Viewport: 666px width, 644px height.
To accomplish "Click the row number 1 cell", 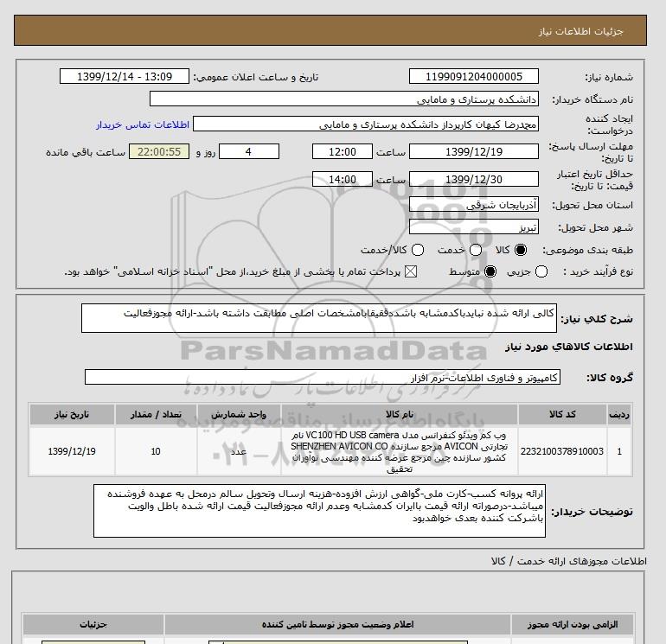I will tap(619, 451).
